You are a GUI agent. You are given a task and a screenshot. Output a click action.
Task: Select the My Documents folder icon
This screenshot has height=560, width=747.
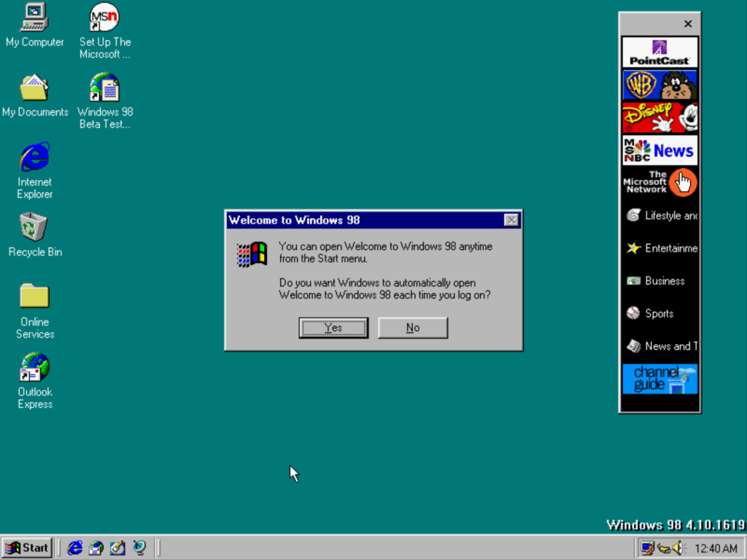pyautogui.click(x=34, y=88)
